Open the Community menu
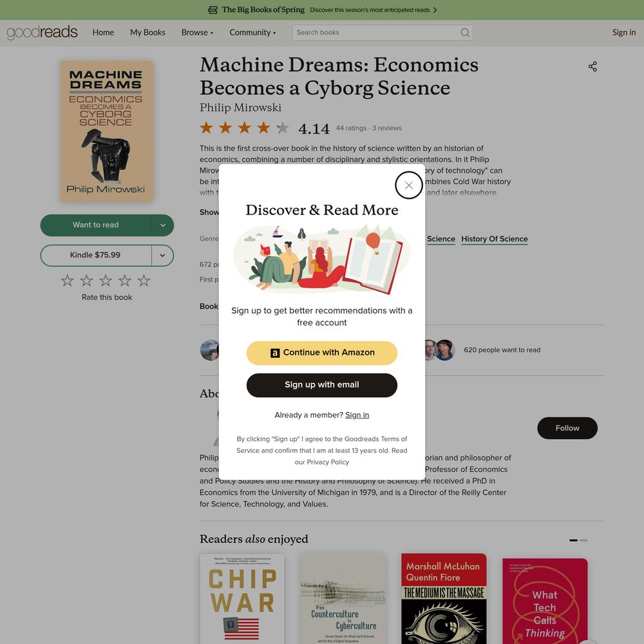This screenshot has width=644, height=644. pyautogui.click(x=252, y=32)
